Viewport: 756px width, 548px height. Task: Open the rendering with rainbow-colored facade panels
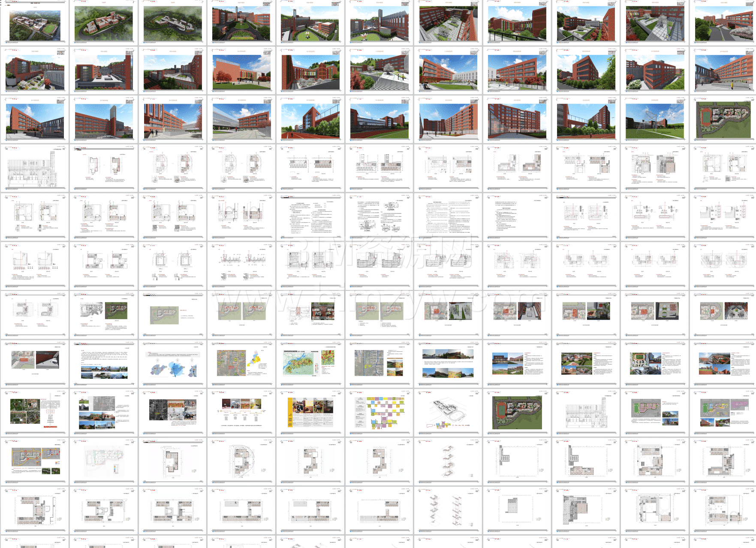[517, 23]
